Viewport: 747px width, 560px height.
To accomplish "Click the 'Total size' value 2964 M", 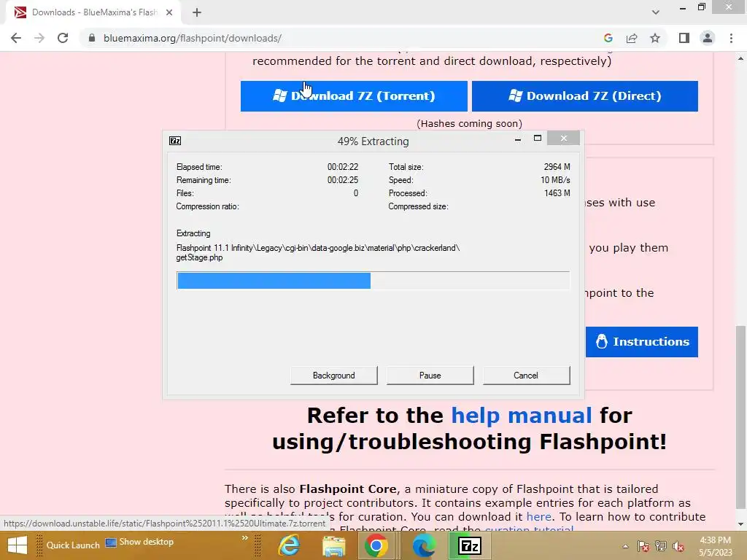I will (x=557, y=167).
